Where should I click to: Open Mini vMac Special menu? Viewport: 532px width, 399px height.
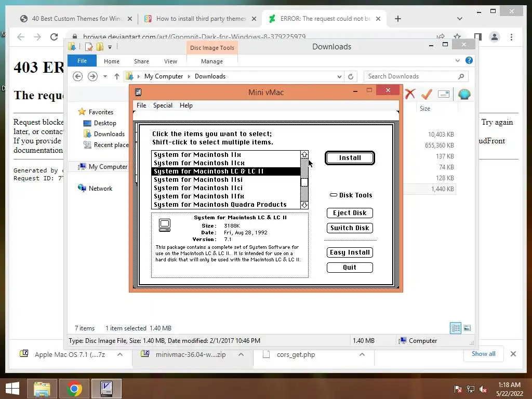(163, 105)
